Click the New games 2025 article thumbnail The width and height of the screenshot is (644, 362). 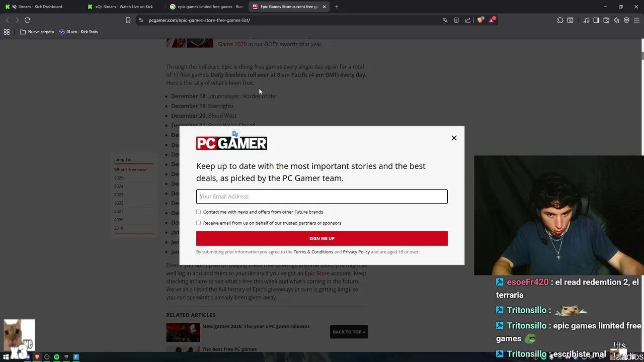tap(183, 332)
